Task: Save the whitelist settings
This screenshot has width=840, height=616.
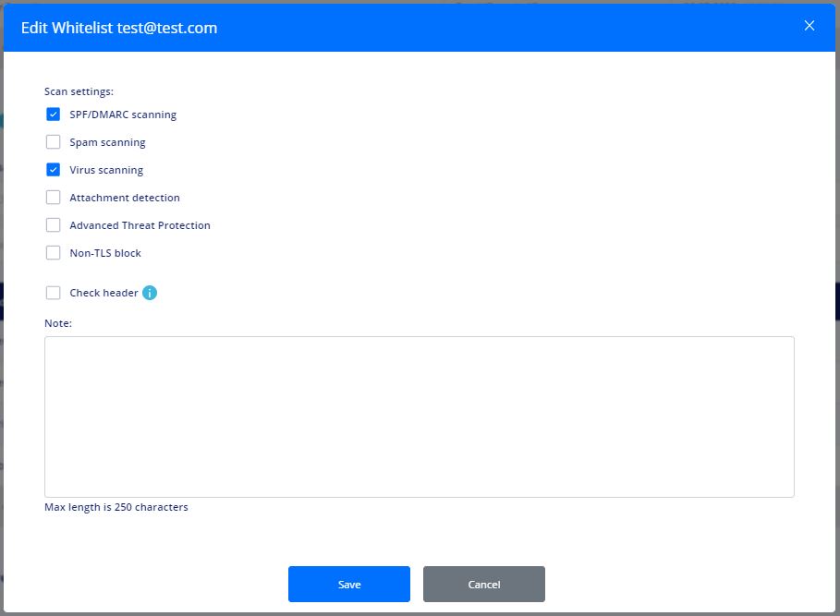Action: [x=349, y=584]
